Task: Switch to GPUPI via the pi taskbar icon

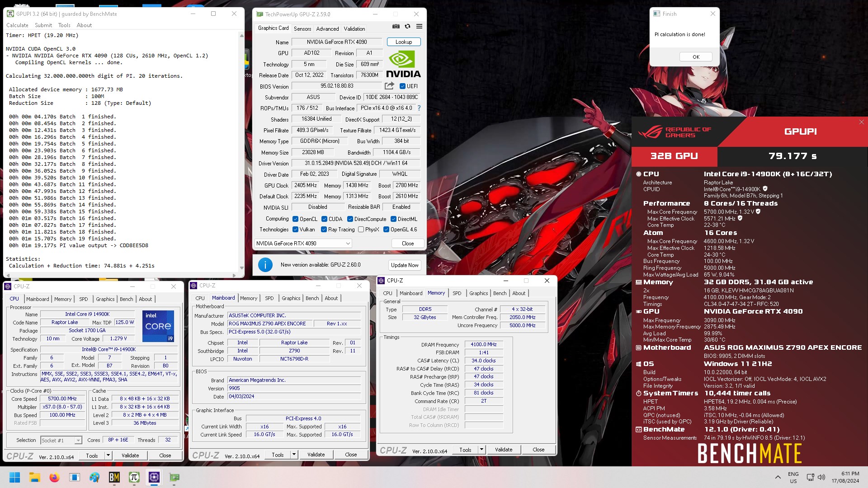Action: point(134,477)
